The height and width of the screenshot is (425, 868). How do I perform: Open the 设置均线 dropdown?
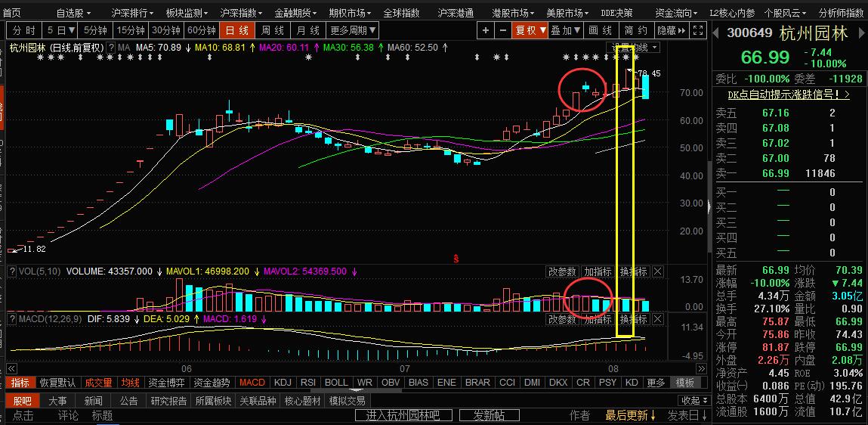[x=634, y=48]
